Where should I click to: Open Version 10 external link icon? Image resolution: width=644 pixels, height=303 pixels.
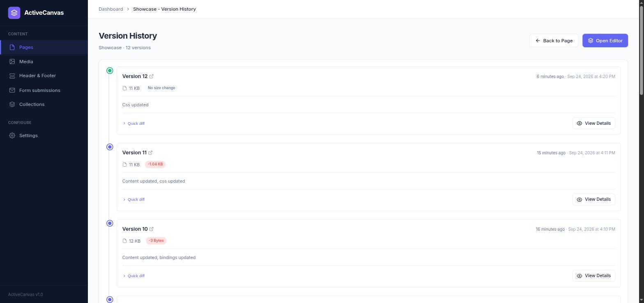click(x=152, y=229)
